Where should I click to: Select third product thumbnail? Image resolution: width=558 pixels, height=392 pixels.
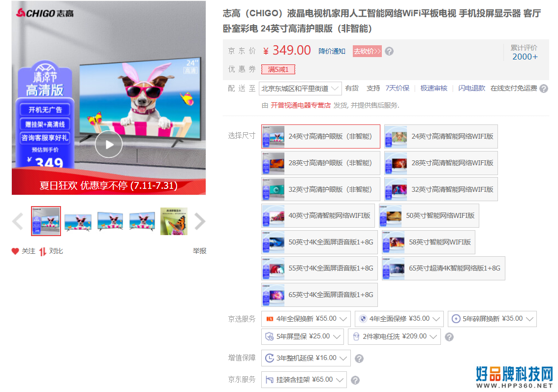click(110, 221)
